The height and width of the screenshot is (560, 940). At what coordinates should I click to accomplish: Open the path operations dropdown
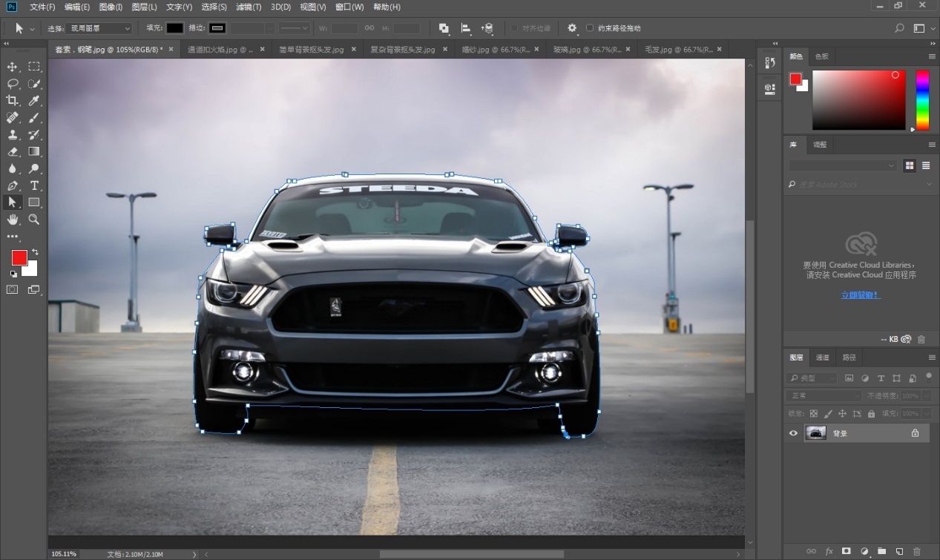tap(444, 28)
